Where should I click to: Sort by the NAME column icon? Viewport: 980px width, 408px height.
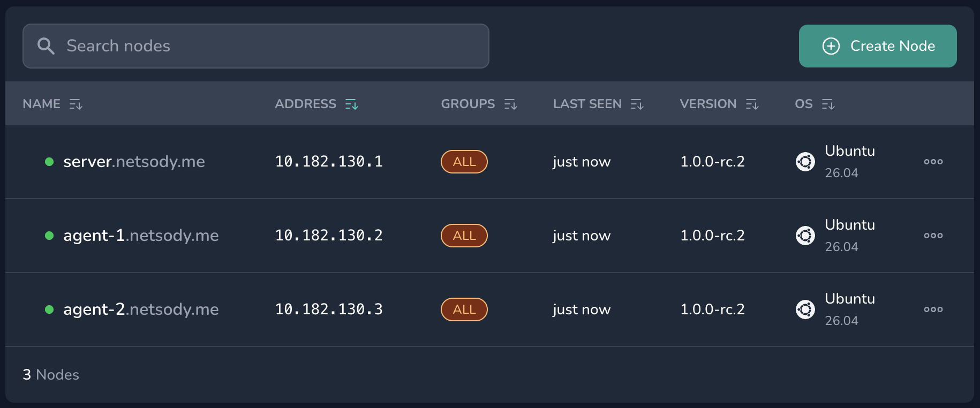pyautogui.click(x=76, y=104)
